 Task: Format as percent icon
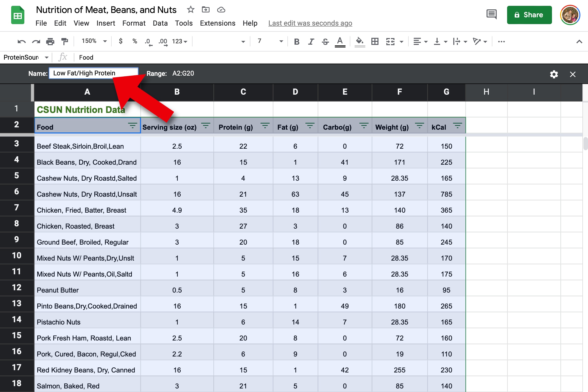point(135,41)
